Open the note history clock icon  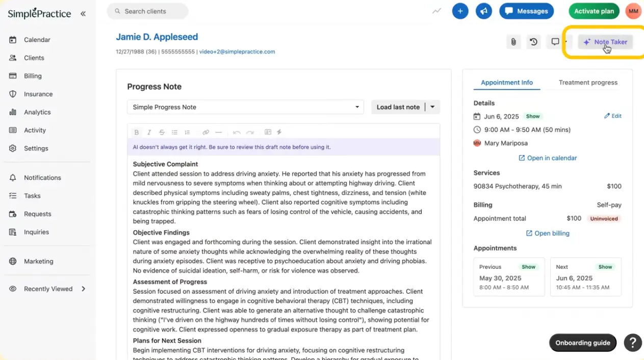tap(534, 42)
